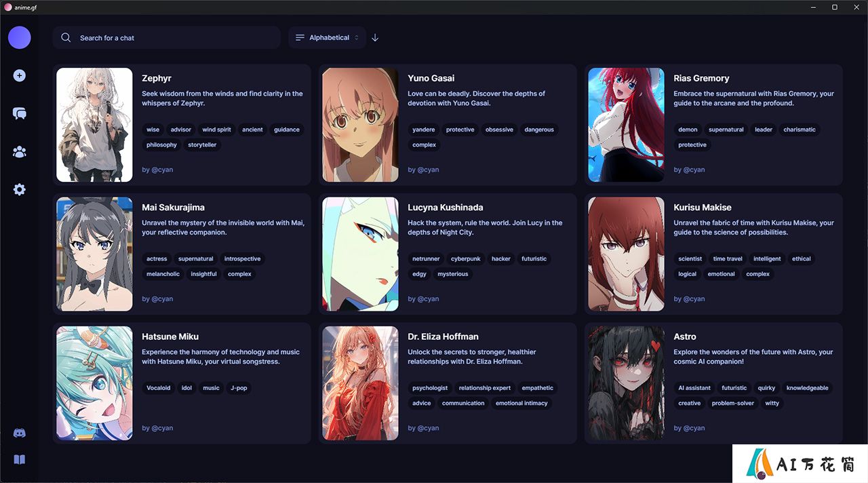Click Astro's 'Explore the wonders' description
The height and width of the screenshot is (483, 868).
point(753,357)
